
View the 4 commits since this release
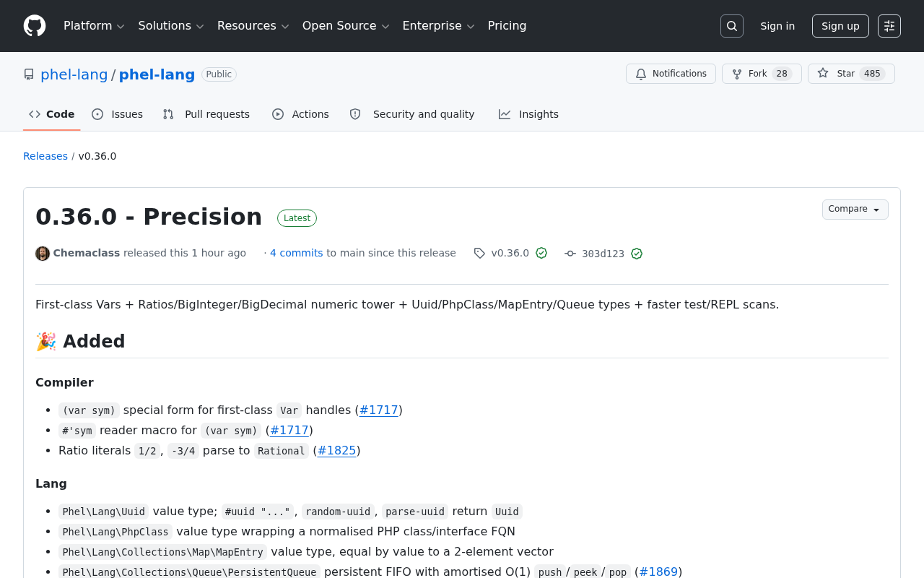pyautogui.click(x=297, y=253)
